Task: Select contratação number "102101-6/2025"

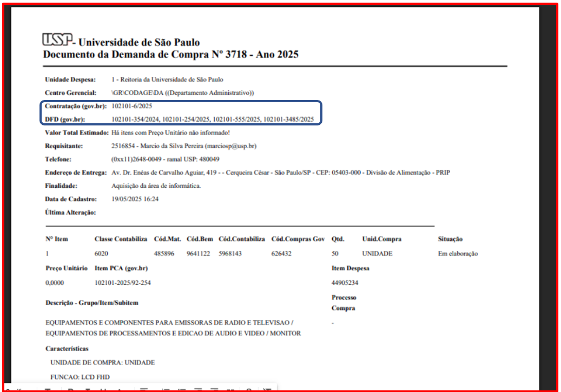Action: point(131,106)
